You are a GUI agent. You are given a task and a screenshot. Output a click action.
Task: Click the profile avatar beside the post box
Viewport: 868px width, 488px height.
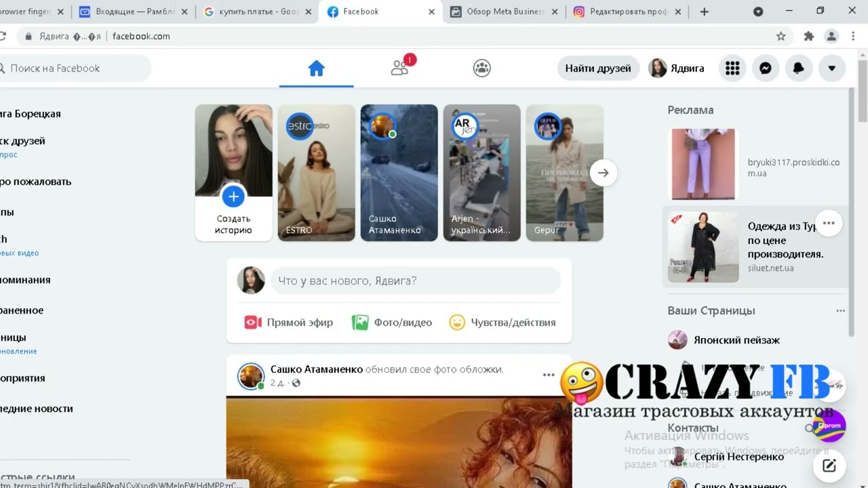pos(251,281)
